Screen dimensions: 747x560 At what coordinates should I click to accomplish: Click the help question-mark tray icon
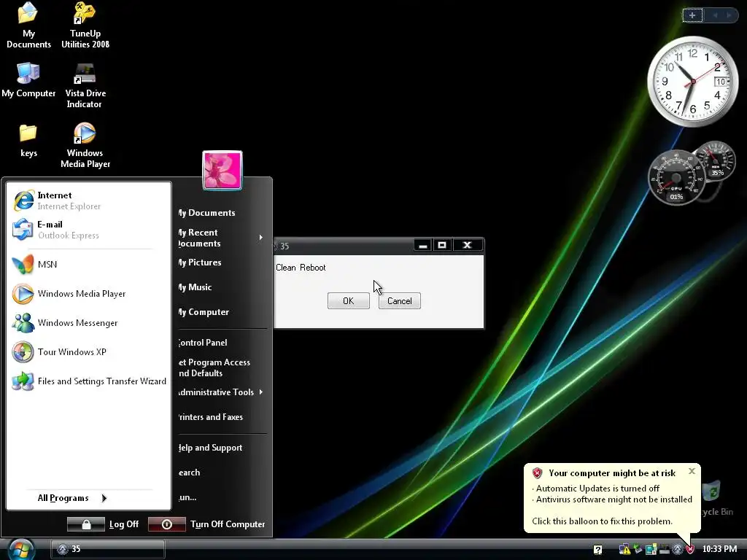(x=598, y=550)
